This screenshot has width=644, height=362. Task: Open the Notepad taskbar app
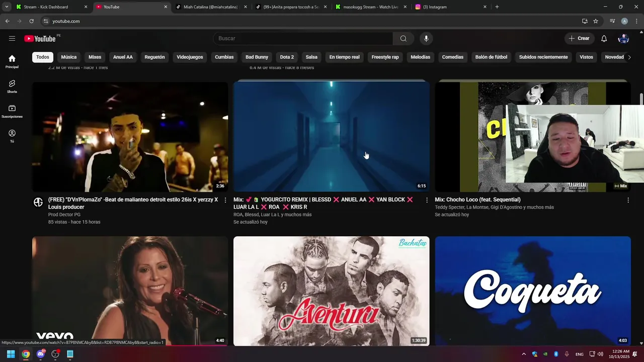[x=70, y=354]
